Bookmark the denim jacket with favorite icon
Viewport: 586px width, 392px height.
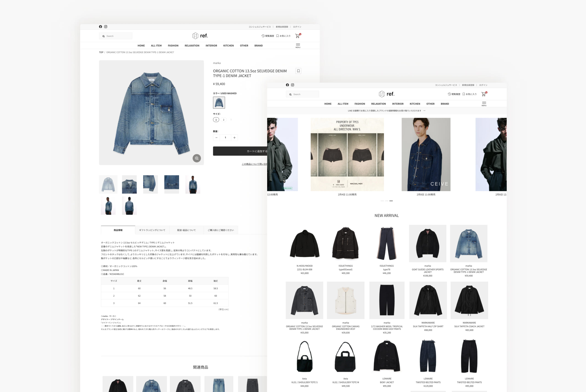(298, 71)
